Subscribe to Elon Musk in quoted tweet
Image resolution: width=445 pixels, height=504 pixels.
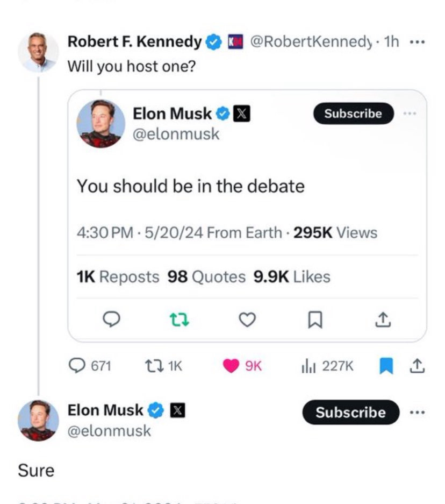[353, 113]
